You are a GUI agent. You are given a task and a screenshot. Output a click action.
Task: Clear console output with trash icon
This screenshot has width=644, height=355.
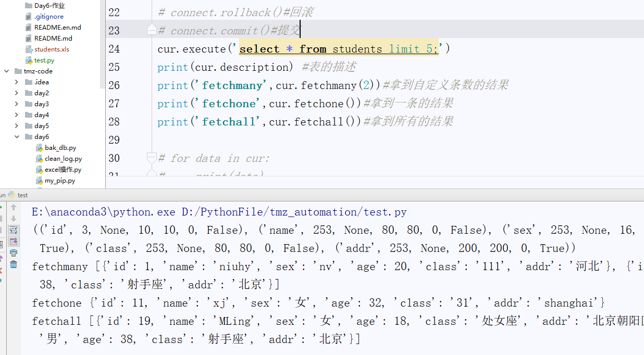pyautogui.click(x=14, y=264)
